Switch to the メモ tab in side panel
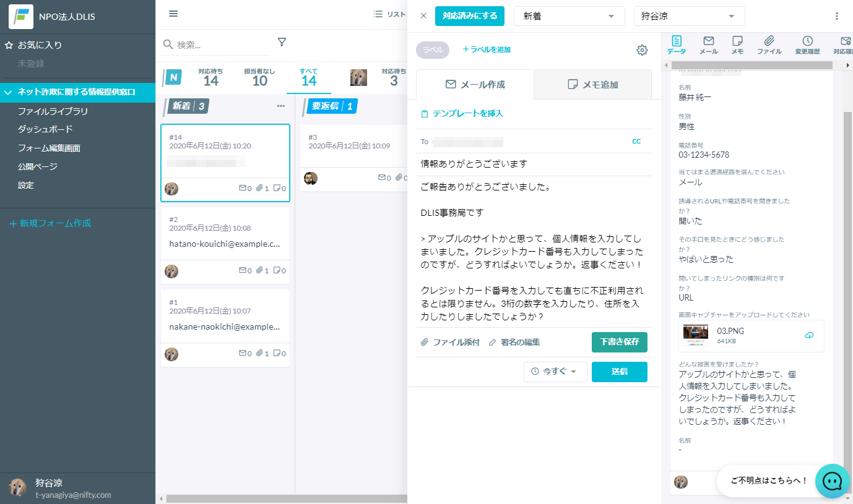853x504 pixels. click(737, 45)
